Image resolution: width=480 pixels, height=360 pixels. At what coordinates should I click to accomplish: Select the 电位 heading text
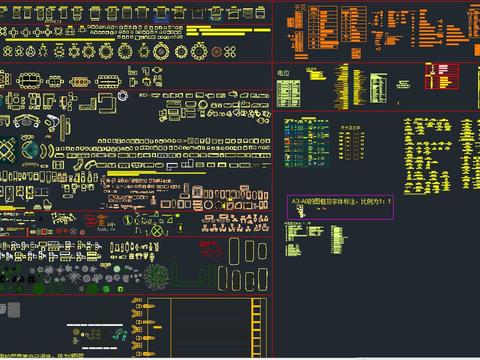pyautogui.click(x=283, y=73)
